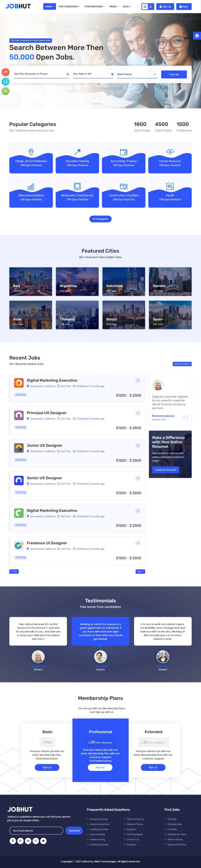
Task: Sign up for the Extended plan
Action: pos(153,767)
